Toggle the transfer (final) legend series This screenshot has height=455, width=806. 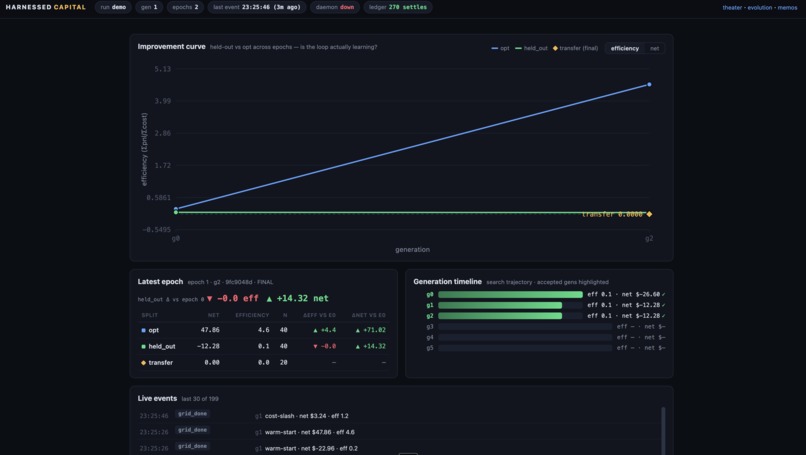click(575, 48)
